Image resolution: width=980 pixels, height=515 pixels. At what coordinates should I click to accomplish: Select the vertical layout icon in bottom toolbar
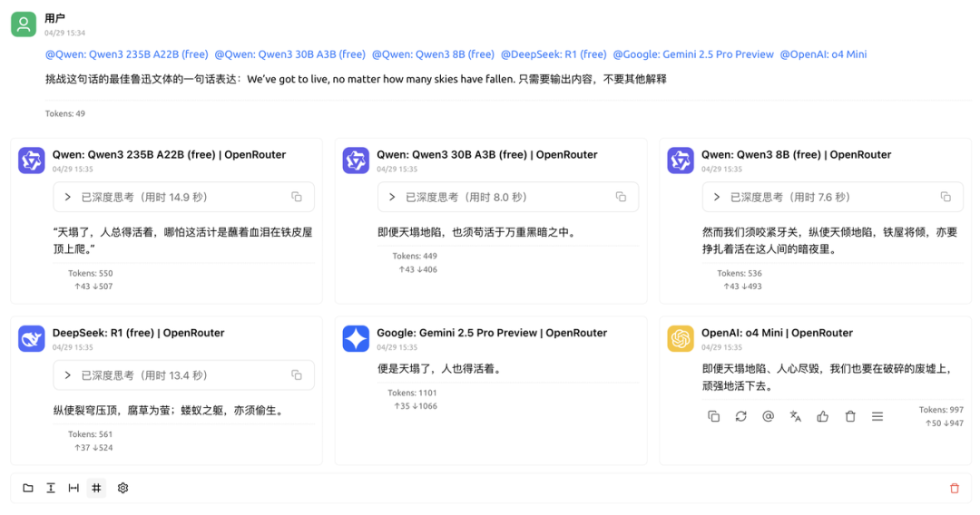click(x=51, y=488)
